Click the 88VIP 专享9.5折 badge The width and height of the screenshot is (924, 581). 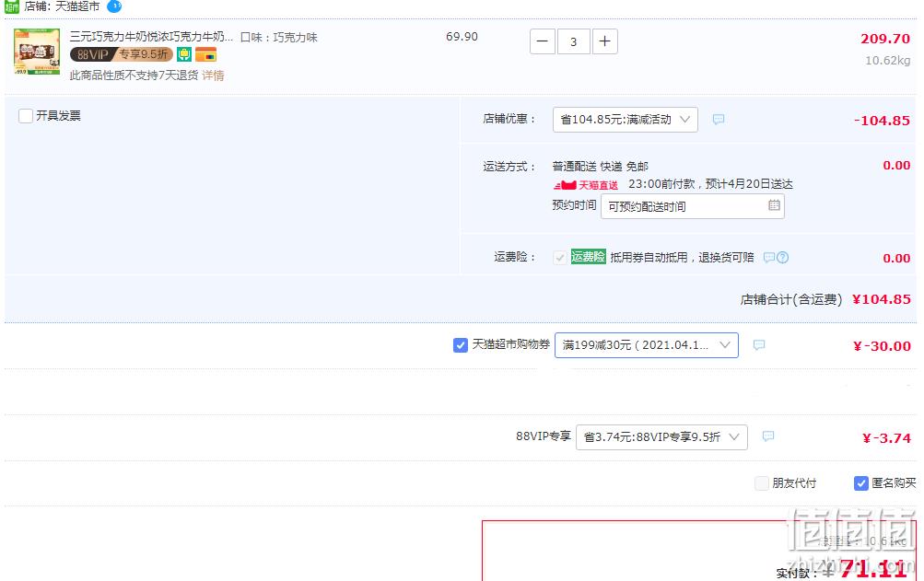pos(122,55)
